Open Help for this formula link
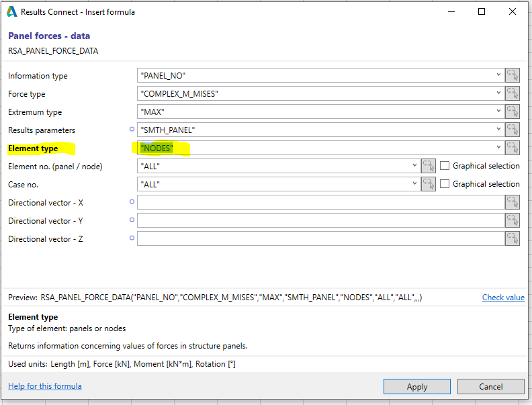This screenshot has width=532, height=405. pyautogui.click(x=45, y=386)
